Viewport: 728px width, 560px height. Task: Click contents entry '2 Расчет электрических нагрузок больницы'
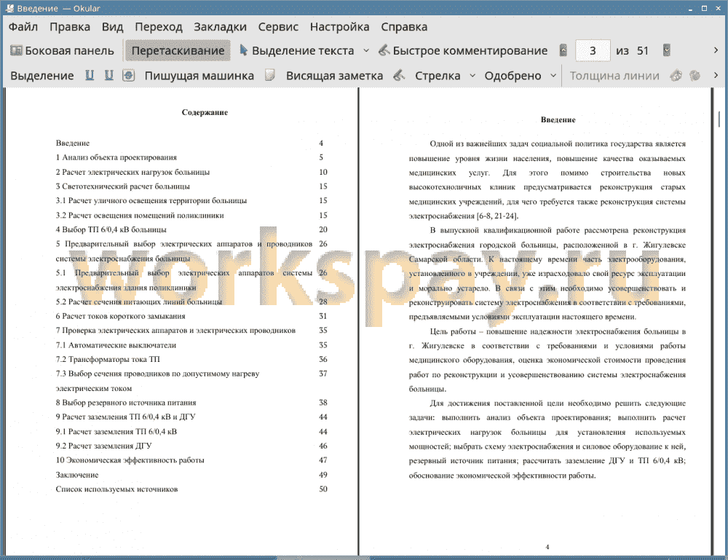[132, 173]
